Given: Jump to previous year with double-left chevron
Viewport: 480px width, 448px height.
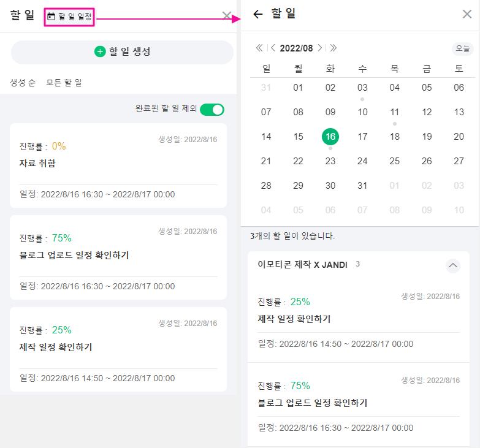Looking at the screenshot, I should (x=259, y=48).
